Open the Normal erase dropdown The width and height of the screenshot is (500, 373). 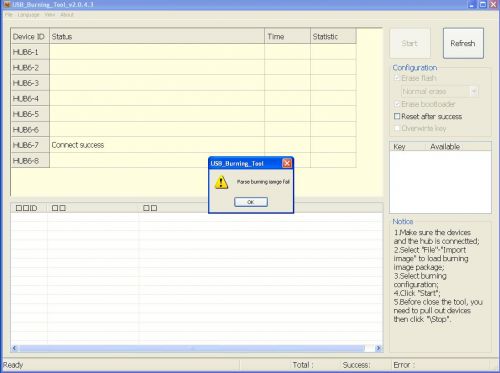(x=473, y=91)
